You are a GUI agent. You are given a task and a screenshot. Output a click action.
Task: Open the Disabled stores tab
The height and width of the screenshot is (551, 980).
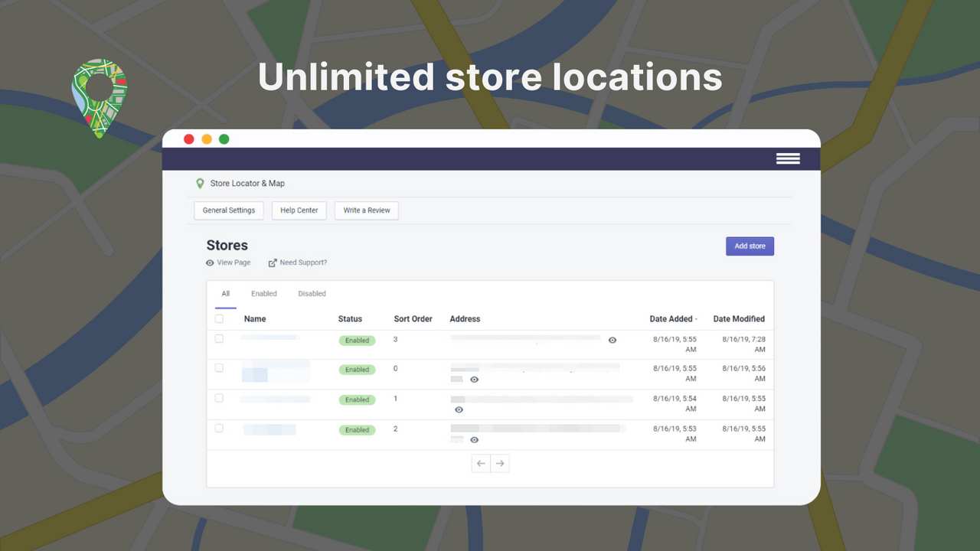click(312, 293)
